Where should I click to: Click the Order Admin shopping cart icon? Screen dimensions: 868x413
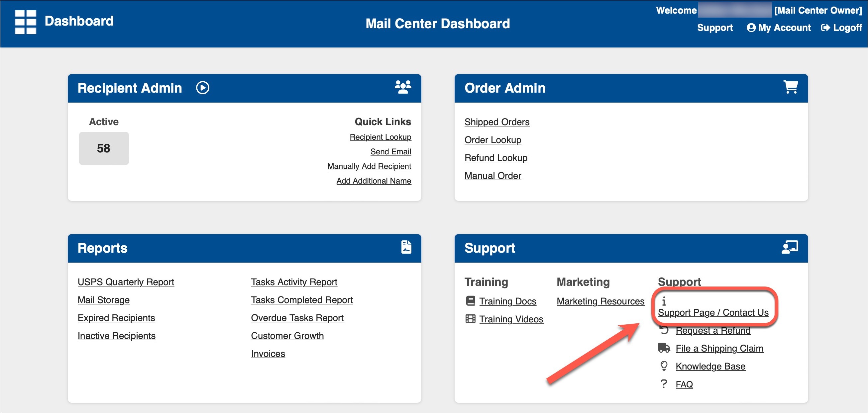click(x=790, y=87)
